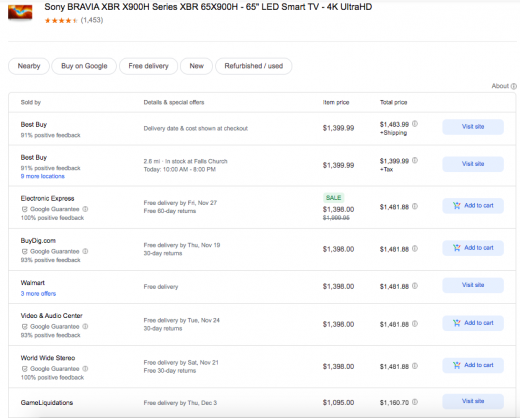Apply the Free delivery filter

tap(148, 66)
